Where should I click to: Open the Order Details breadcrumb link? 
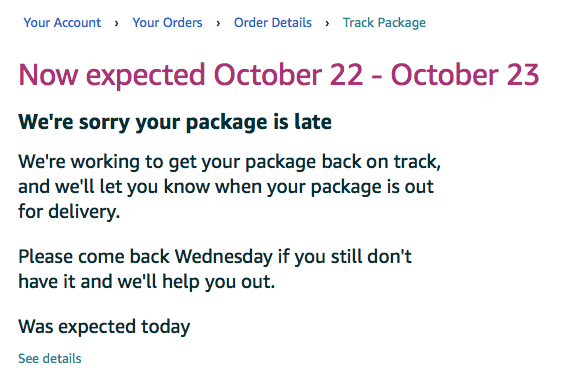click(273, 23)
